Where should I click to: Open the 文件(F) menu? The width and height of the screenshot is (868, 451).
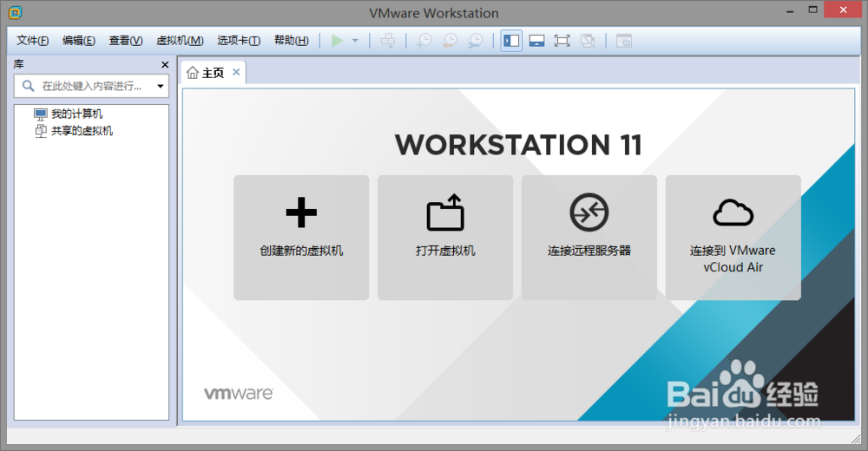33,41
